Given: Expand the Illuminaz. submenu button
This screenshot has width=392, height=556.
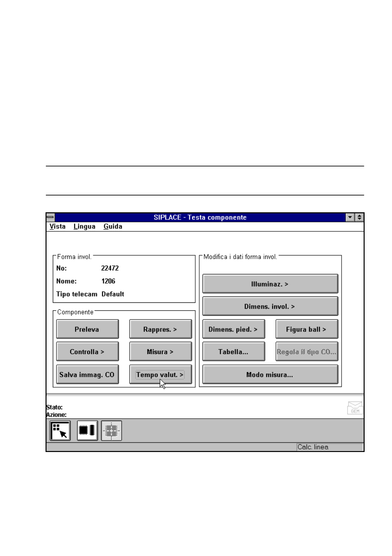Looking at the screenshot, I should pos(270,284).
